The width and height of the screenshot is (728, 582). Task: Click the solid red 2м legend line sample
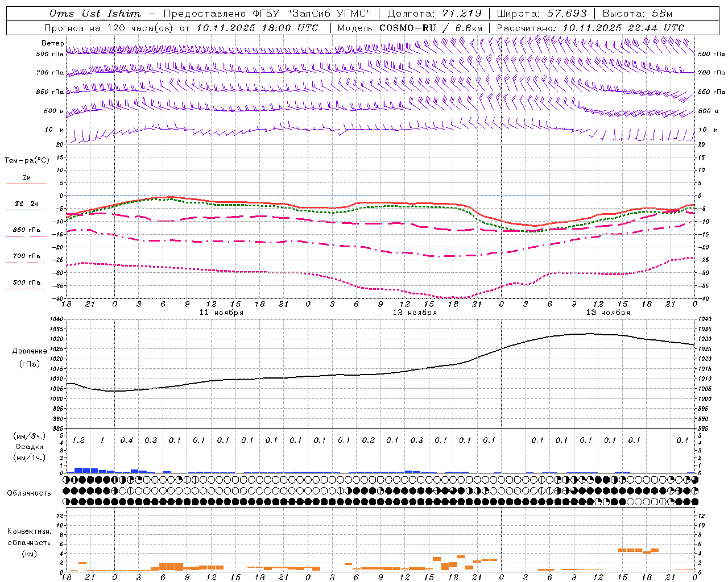[x=26, y=184]
